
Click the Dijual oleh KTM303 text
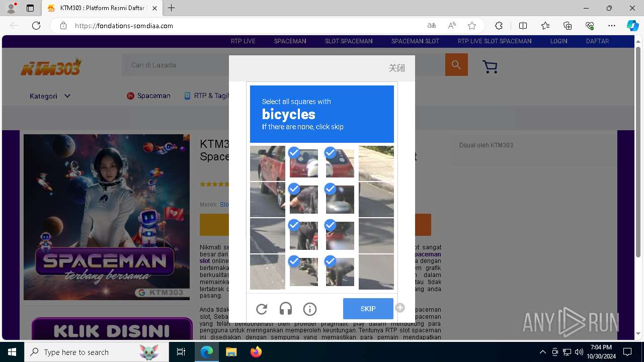pyautogui.click(x=486, y=145)
